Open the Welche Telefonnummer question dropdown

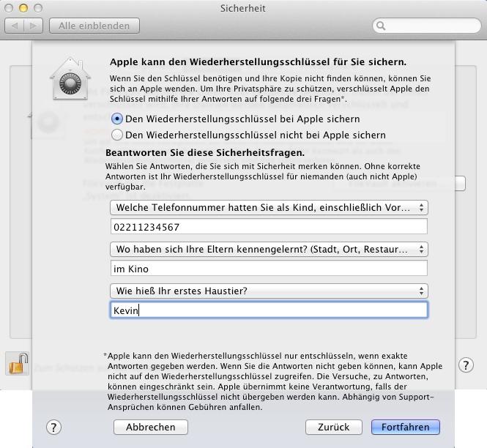coord(269,207)
